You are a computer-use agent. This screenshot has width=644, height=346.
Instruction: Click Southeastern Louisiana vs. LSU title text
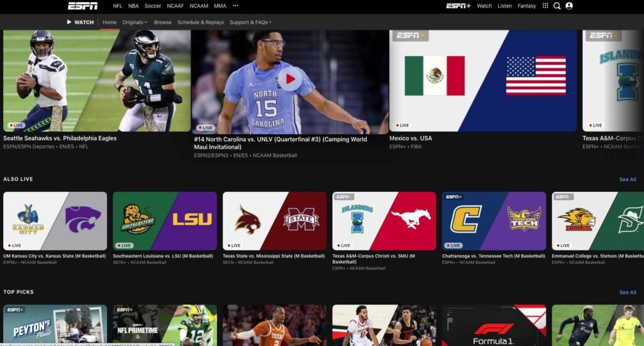tap(163, 256)
